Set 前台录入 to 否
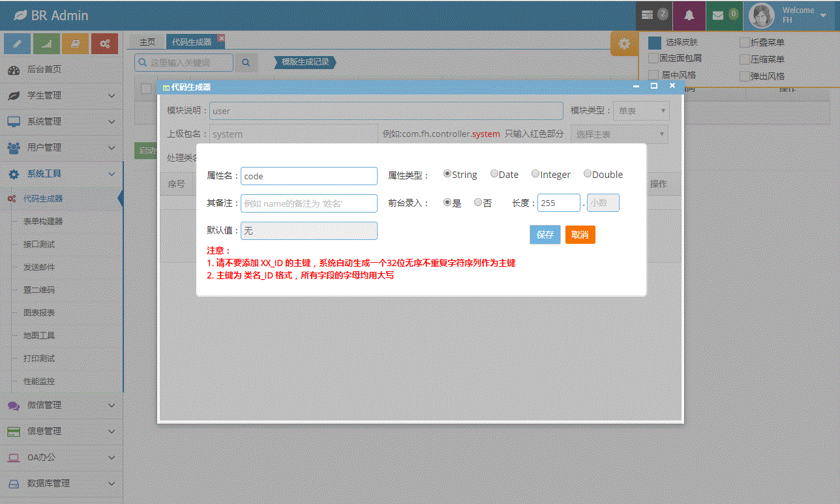840x504 pixels. tap(478, 203)
